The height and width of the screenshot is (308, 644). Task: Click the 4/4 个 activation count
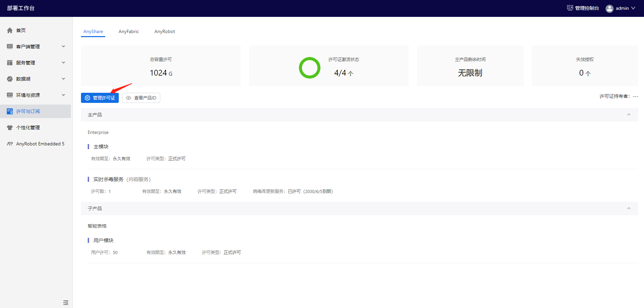coord(343,73)
